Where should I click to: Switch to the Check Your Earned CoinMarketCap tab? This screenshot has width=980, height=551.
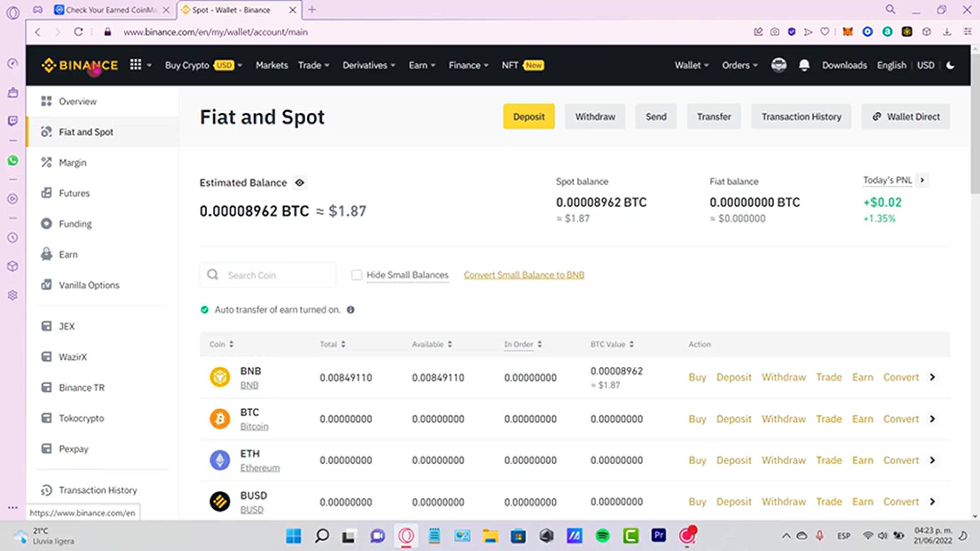tap(111, 10)
